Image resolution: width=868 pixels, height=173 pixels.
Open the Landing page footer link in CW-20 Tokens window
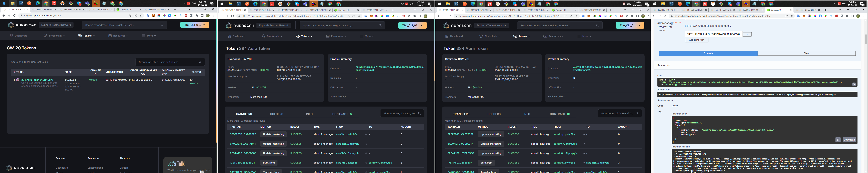click(x=95, y=168)
